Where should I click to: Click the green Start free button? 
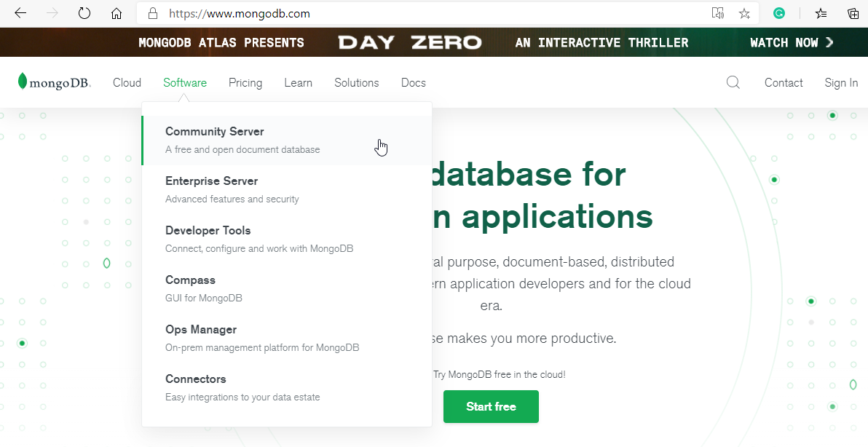(491, 406)
